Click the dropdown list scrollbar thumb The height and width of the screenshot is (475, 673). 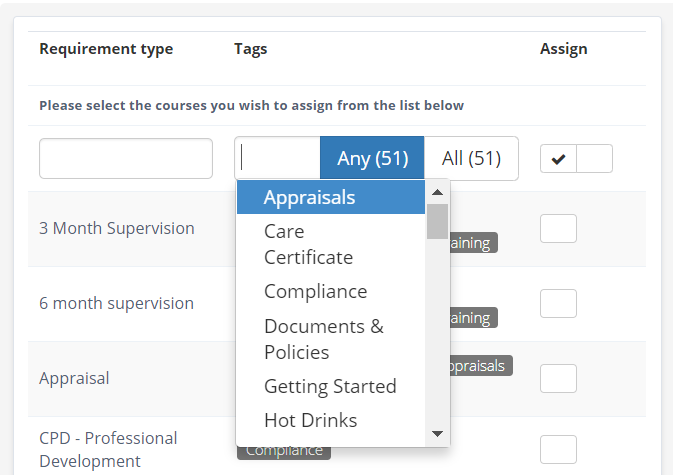437,221
